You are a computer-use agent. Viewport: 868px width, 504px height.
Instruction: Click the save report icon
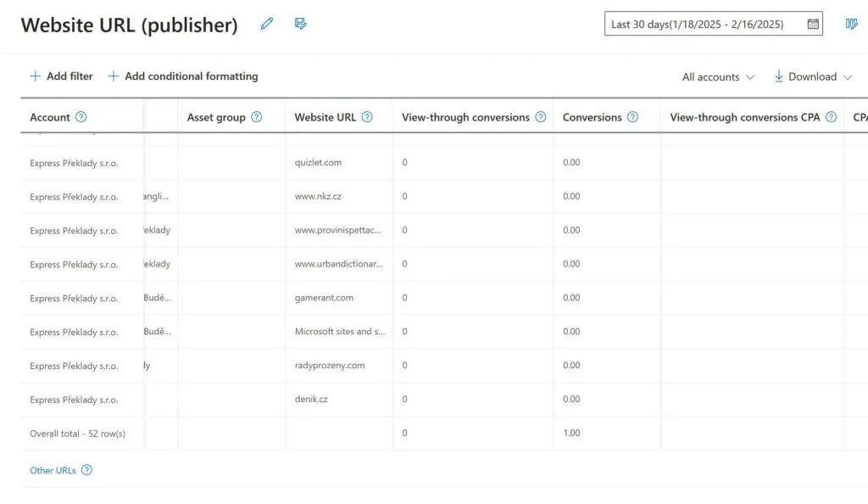[300, 24]
